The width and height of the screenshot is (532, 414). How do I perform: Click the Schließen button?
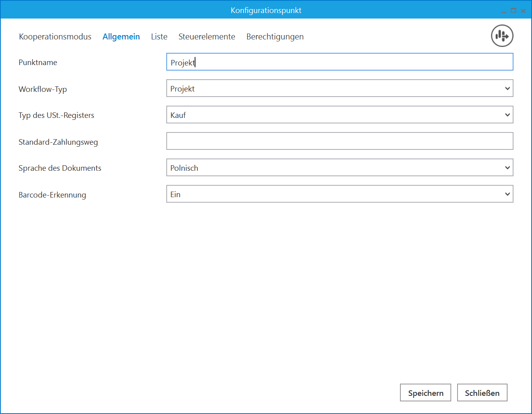[x=482, y=393]
